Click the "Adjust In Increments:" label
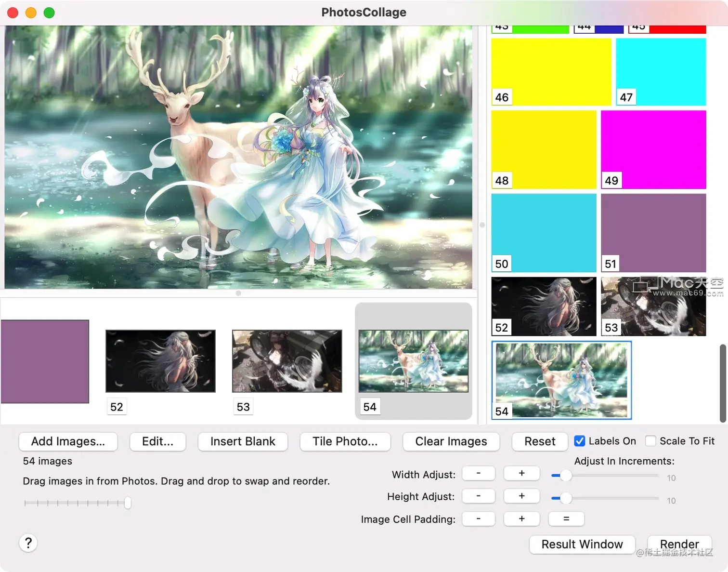Viewport: 728px width, 572px height. (x=624, y=461)
